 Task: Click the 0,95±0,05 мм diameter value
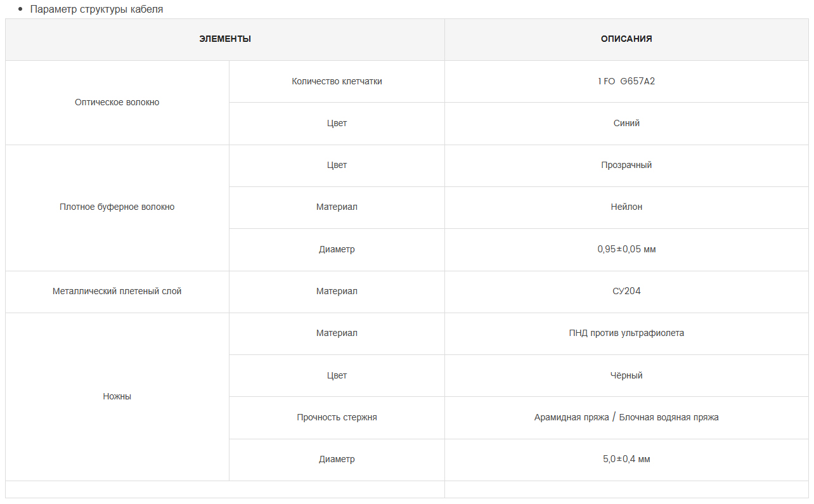pos(626,250)
